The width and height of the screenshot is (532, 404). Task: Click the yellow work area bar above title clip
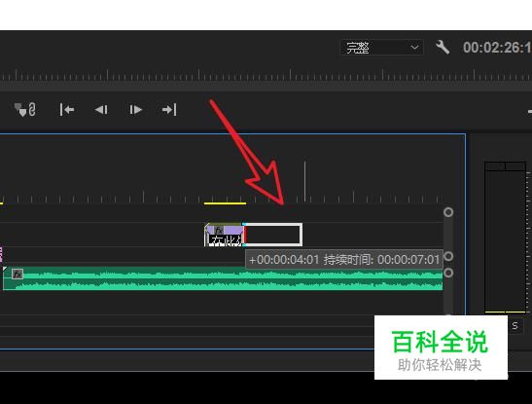(x=226, y=203)
